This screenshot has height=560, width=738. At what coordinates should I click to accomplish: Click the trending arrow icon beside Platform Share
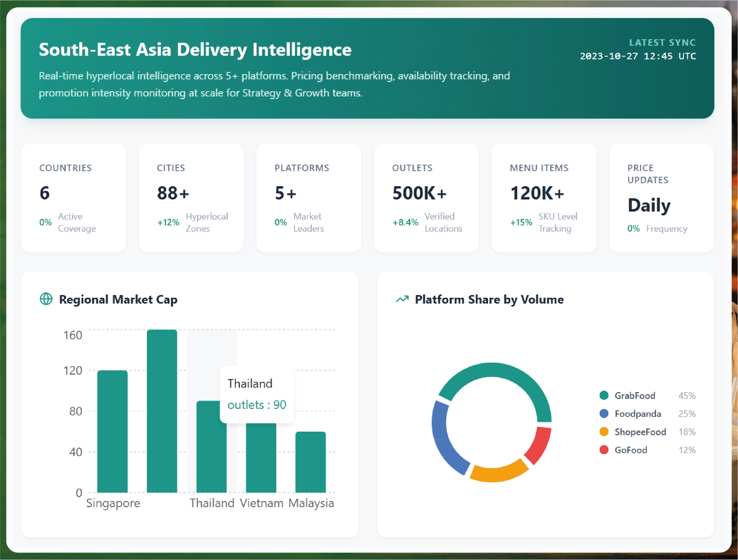coord(402,299)
